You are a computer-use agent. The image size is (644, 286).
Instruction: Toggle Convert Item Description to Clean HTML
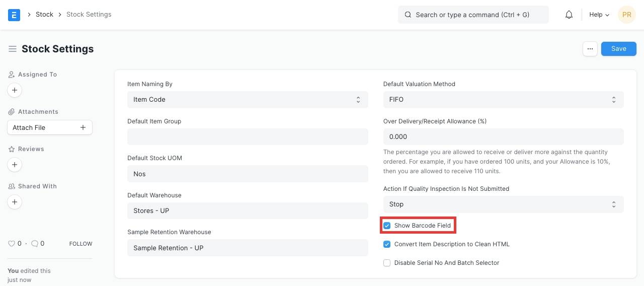pos(387,244)
